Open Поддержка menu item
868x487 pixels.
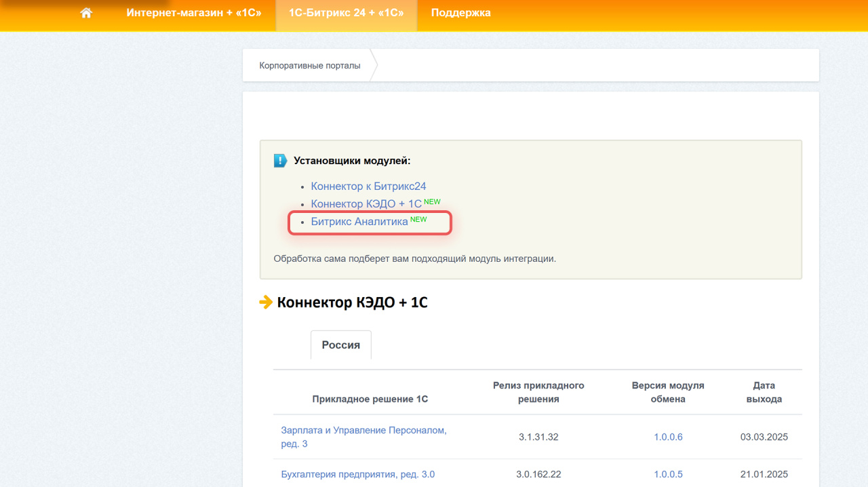(x=461, y=13)
